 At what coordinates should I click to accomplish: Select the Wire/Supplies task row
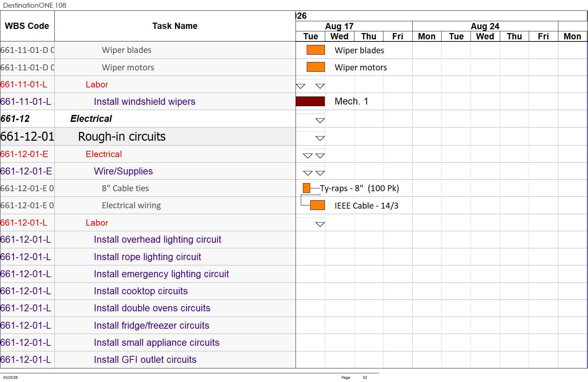tap(148, 171)
